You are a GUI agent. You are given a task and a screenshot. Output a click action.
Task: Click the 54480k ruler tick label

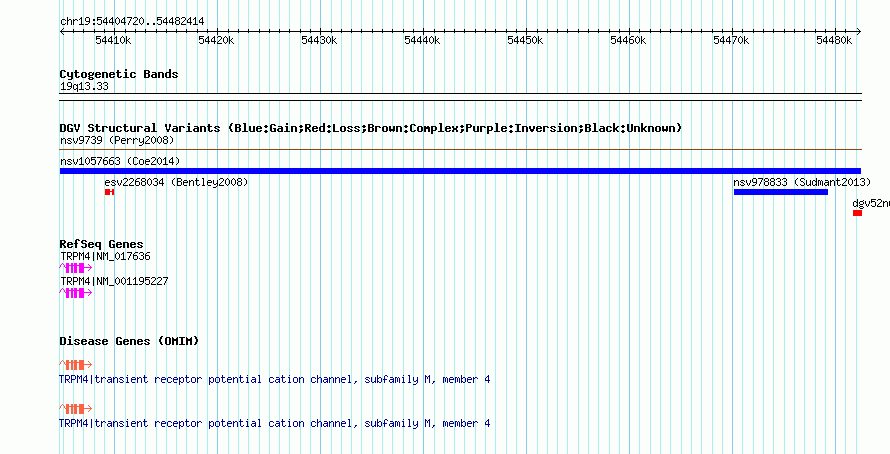pos(834,40)
